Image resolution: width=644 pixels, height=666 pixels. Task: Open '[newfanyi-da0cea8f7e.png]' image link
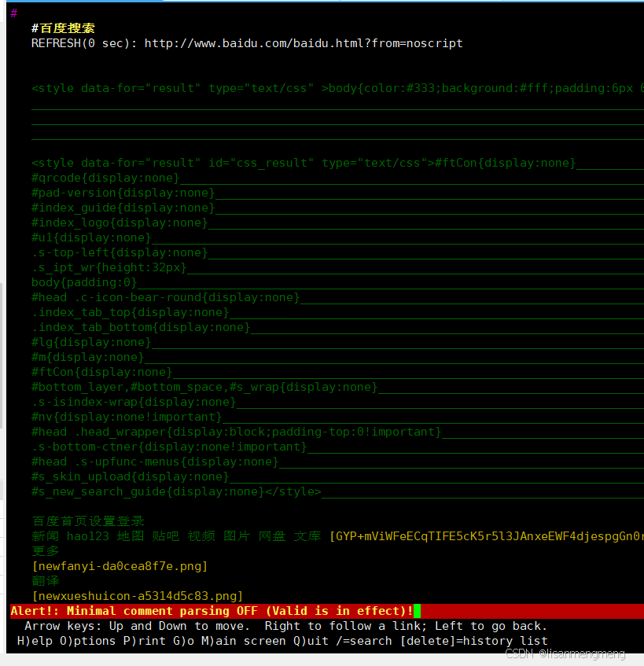tap(120, 566)
